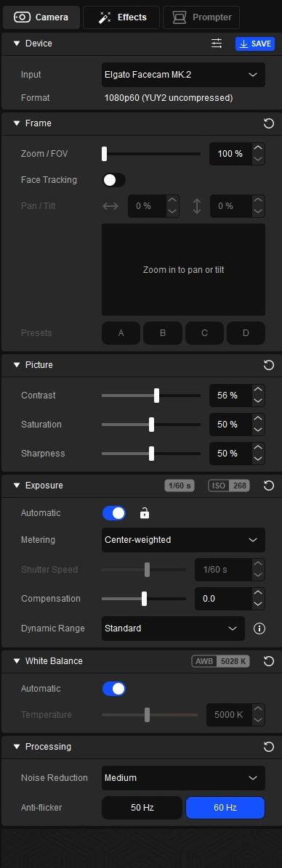This screenshot has width=282, height=868.
Task: Click the SAVE button
Action: coord(255,44)
